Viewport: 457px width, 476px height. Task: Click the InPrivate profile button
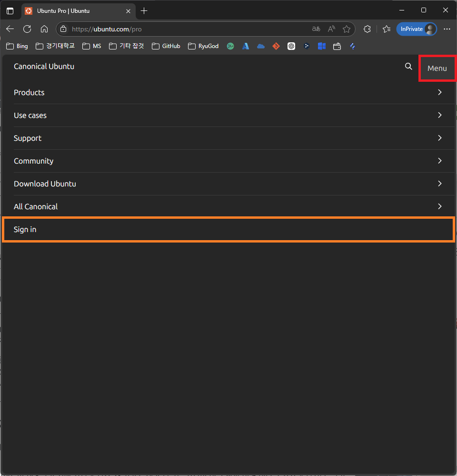(417, 29)
